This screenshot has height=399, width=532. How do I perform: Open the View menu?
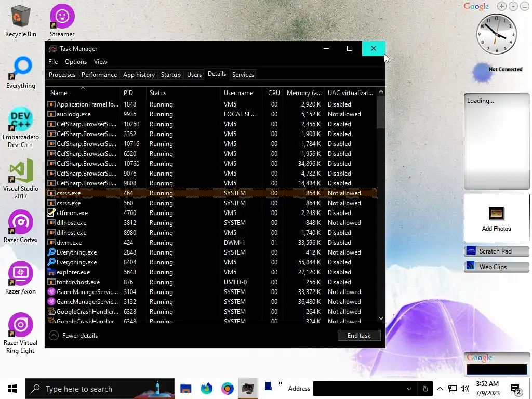(100, 62)
